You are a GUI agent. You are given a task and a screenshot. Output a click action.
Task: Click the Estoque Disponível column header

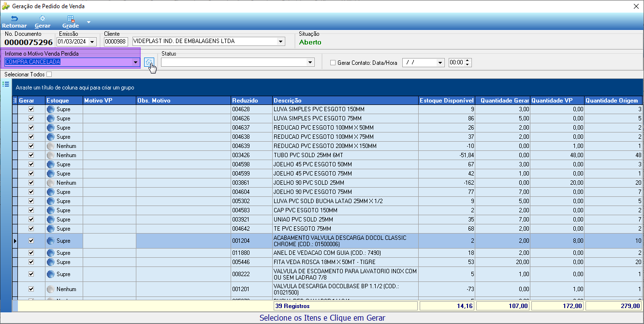point(446,100)
